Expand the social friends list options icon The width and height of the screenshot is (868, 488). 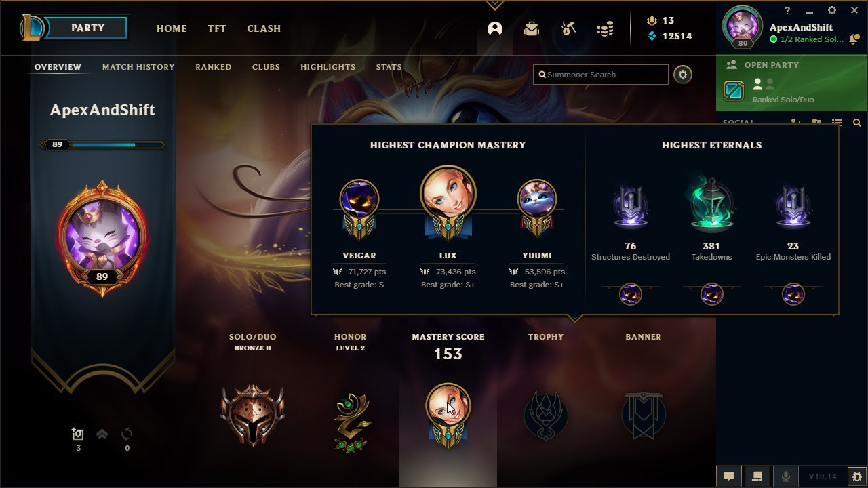(837, 123)
